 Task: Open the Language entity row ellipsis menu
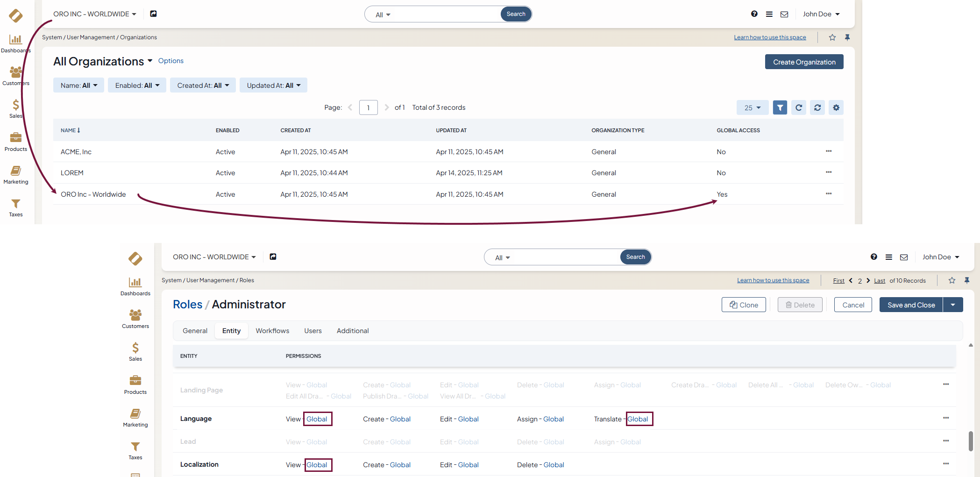pyautogui.click(x=945, y=418)
